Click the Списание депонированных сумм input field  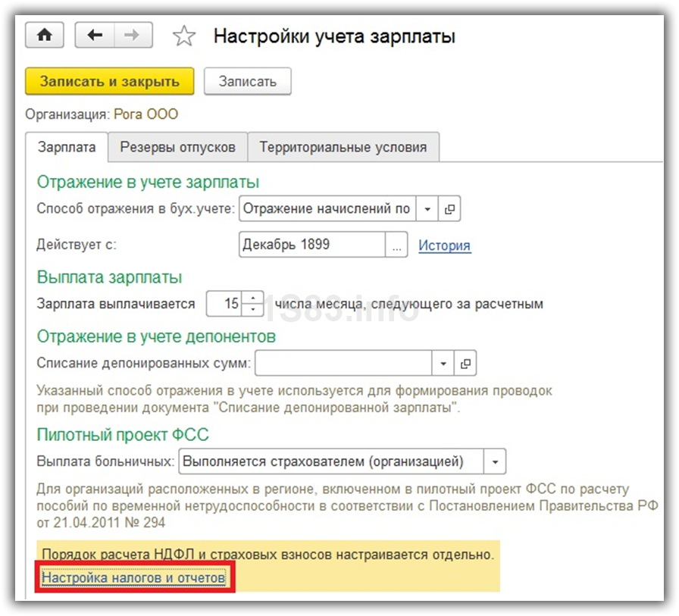343,364
